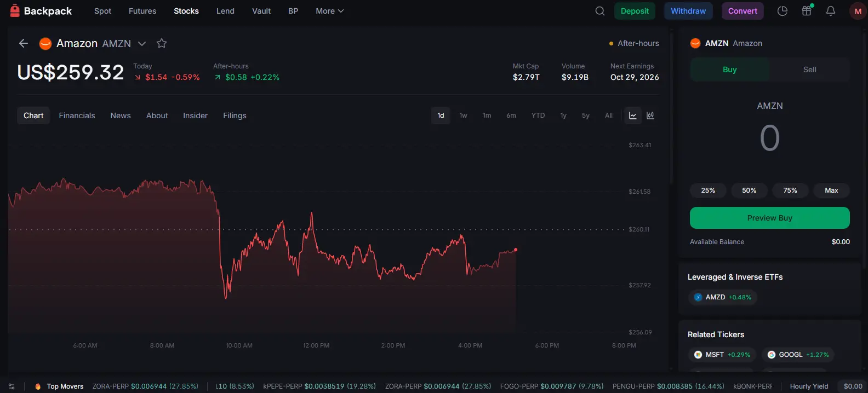The image size is (868, 393).
Task: Switch to candlestick chart view icon
Action: pos(650,115)
